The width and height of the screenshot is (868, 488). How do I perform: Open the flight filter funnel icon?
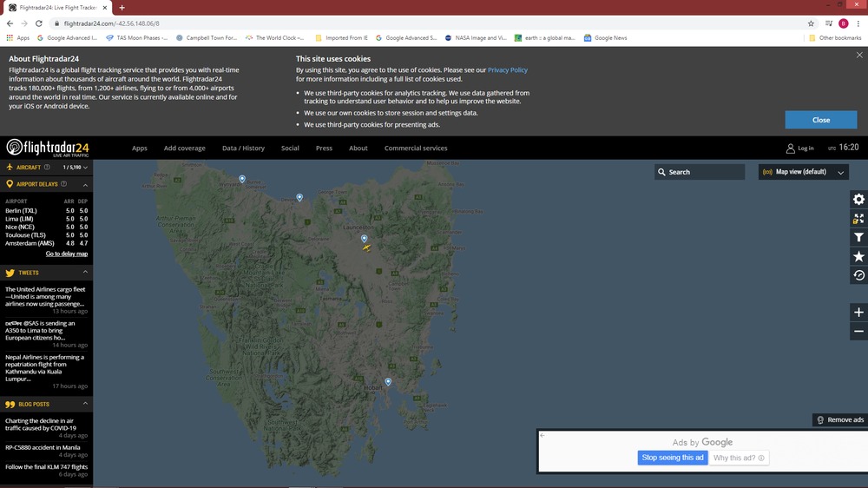(858, 237)
